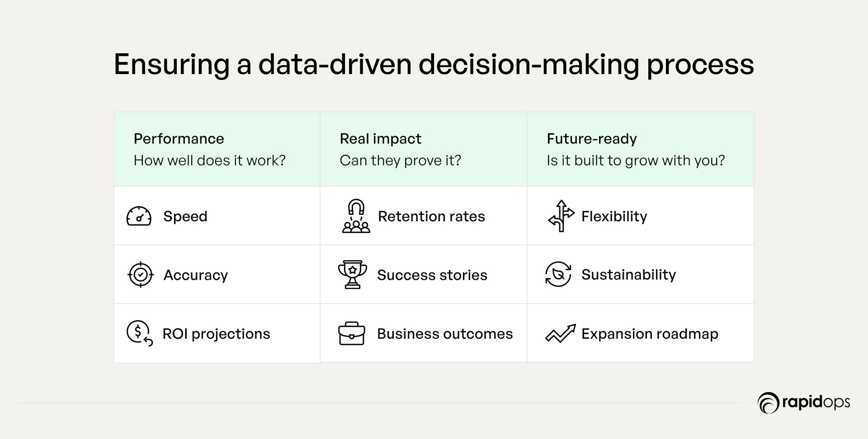
Task: Click the Expansion roadmap label
Action: tap(650, 334)
